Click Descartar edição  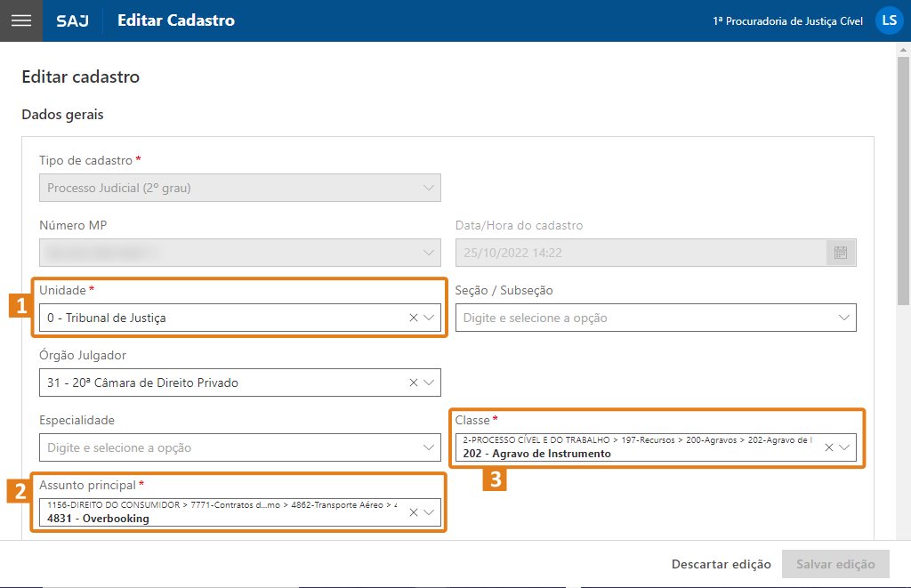click(x=721, y=564)
